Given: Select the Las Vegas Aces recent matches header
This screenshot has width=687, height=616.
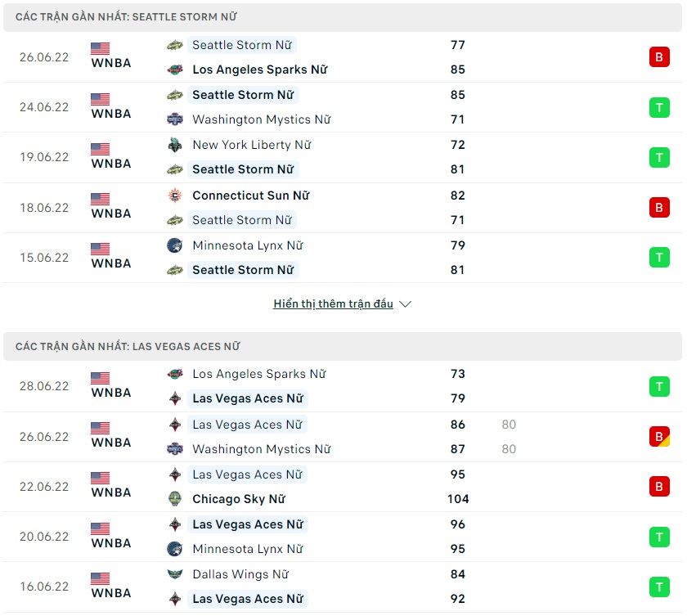Looking at the screenshot, I should (128, 347).
